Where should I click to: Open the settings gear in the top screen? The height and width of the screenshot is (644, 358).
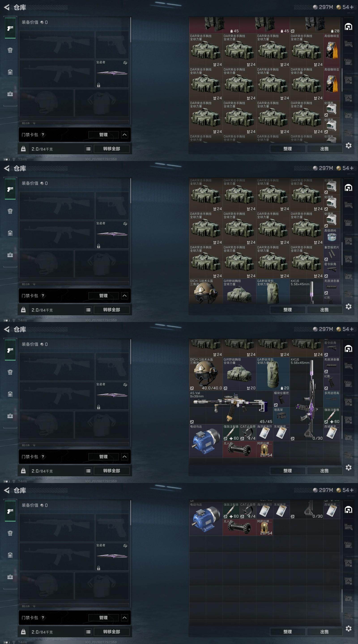[x=349, y=146]
